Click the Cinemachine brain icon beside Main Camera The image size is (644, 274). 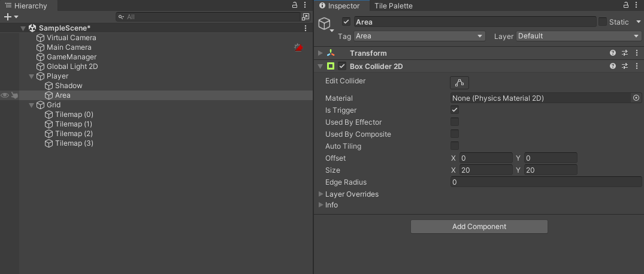pyautogui.click(x=298, y=47)
